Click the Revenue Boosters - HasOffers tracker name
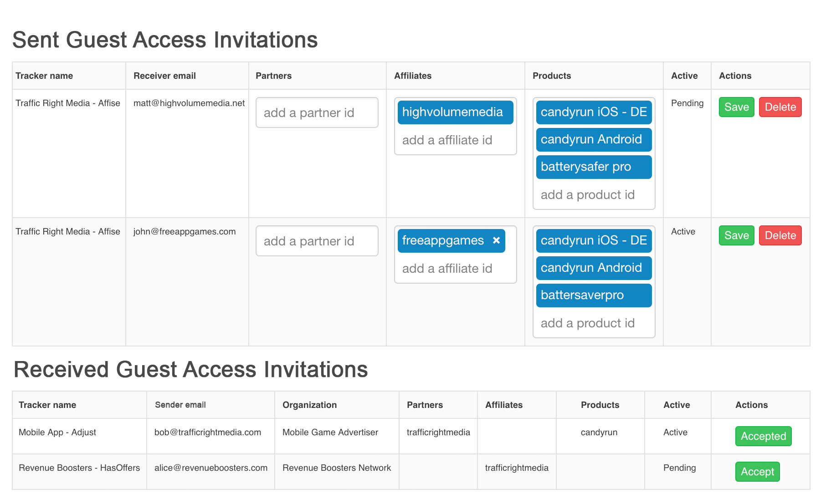The height and width of the screenshot is (504, 826). pos(79,468)
